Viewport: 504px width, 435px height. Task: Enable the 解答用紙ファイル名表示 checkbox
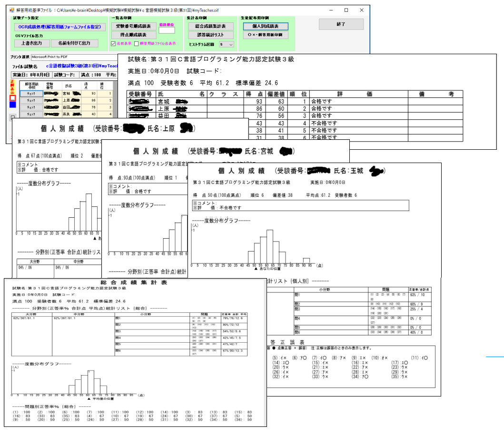tap(137, 44)
